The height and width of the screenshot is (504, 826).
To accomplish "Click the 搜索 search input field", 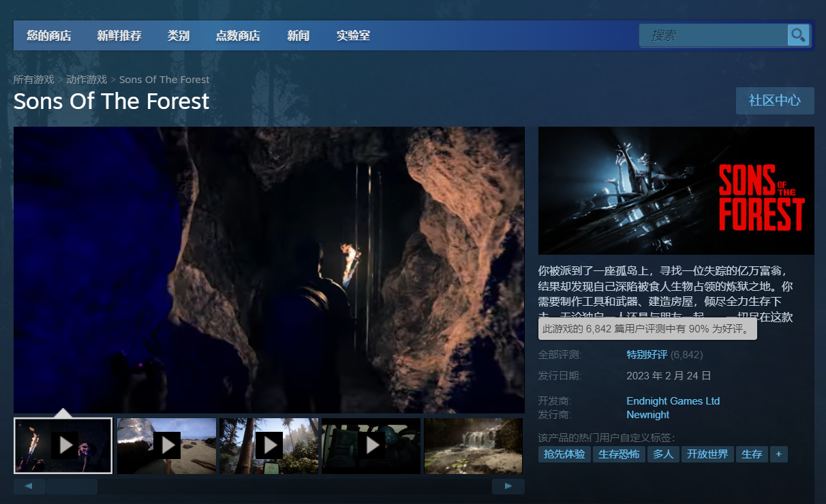I will tap(713, 35).
